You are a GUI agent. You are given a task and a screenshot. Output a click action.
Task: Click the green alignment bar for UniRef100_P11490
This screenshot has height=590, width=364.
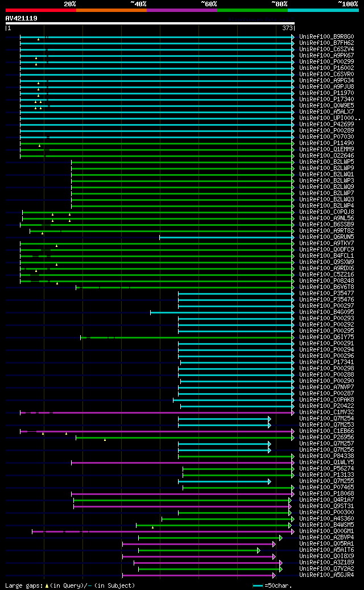pos(157,143)
